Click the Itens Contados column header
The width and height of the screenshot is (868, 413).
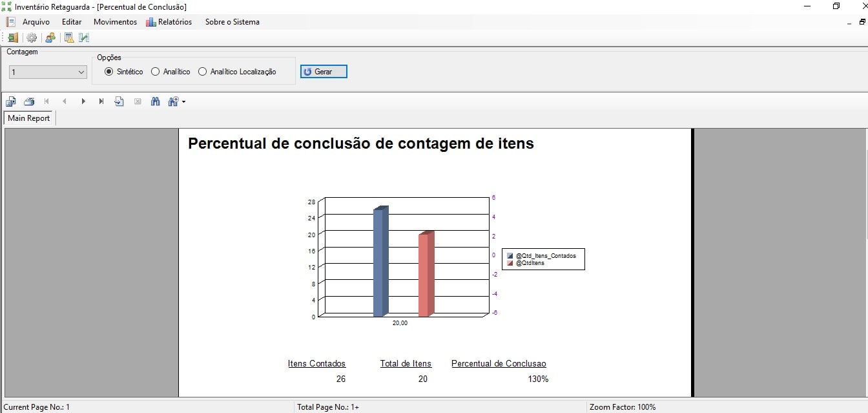[316, 364]
